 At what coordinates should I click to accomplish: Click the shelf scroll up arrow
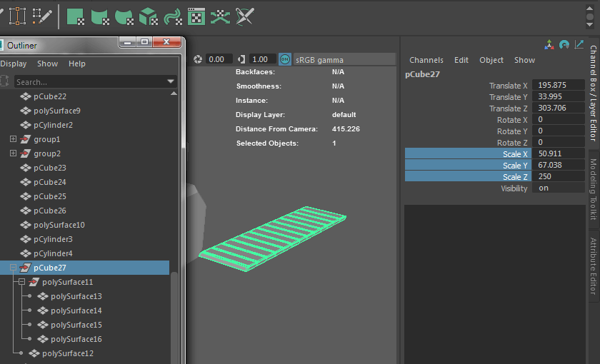tap(590, 8)
